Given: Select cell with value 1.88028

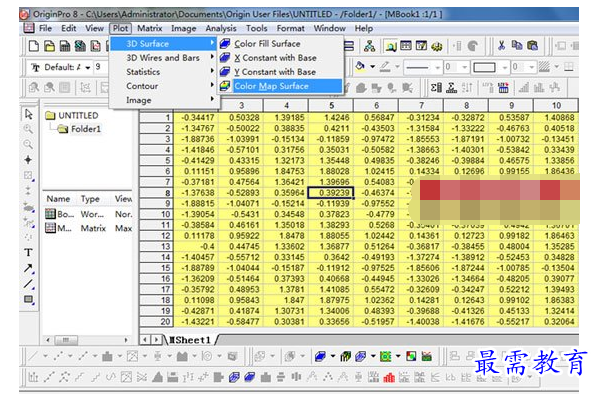Looking at the screenshot, I should [331, 171].
